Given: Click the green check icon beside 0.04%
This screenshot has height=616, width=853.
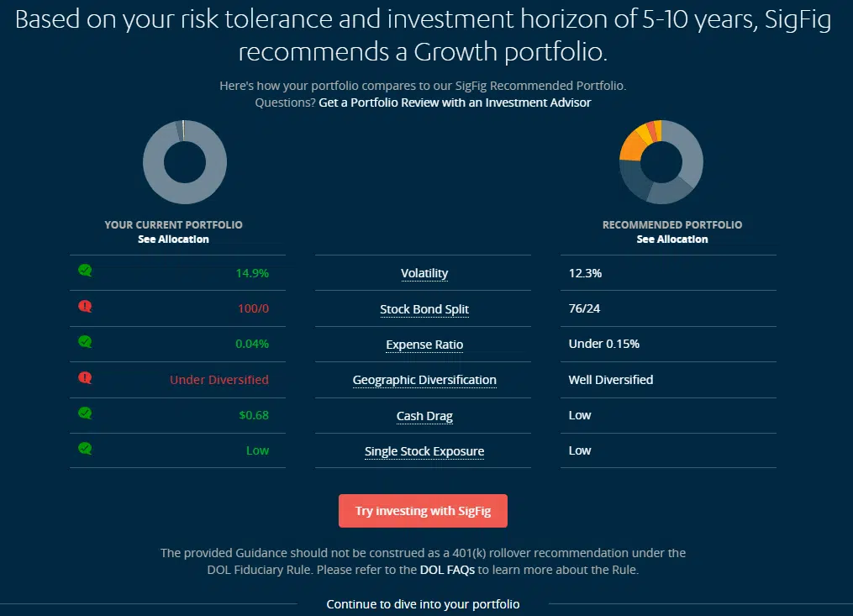Looking at the screenshot, I should 85,342.
